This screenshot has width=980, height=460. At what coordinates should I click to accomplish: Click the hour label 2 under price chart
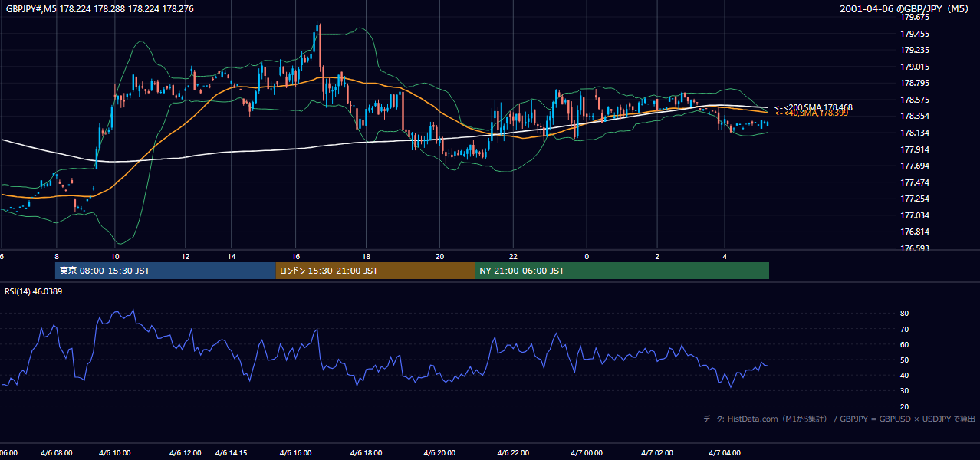(657, 256)
